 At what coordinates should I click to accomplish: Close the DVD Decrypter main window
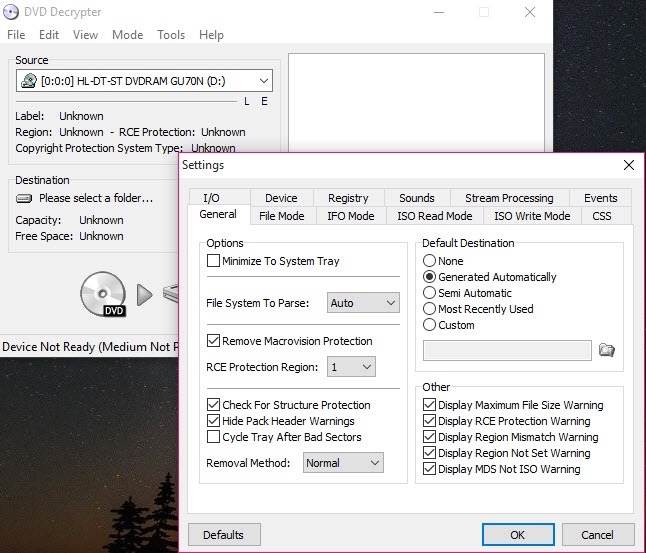pyautogui.click(x=530, y=12)
